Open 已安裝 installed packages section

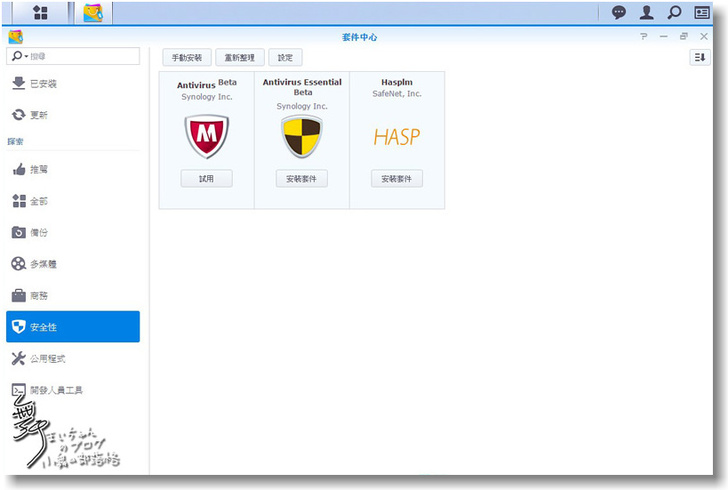pos(73,84)
